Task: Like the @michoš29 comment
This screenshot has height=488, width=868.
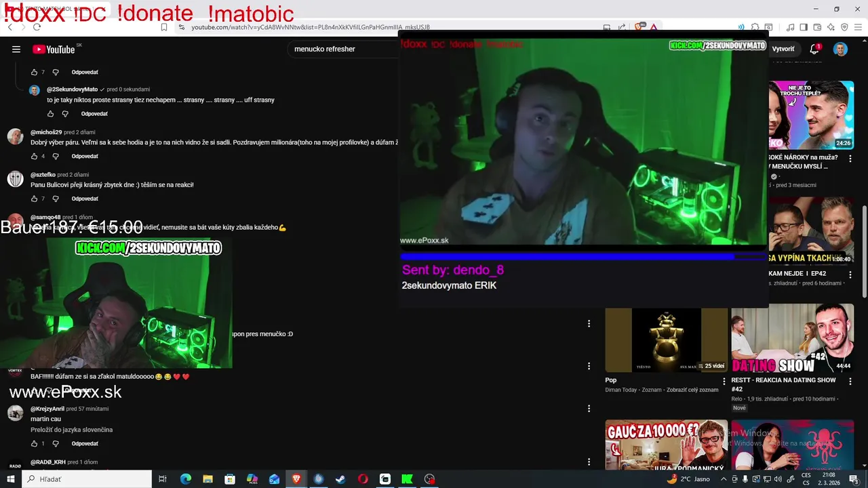Action: coord(34,156)
